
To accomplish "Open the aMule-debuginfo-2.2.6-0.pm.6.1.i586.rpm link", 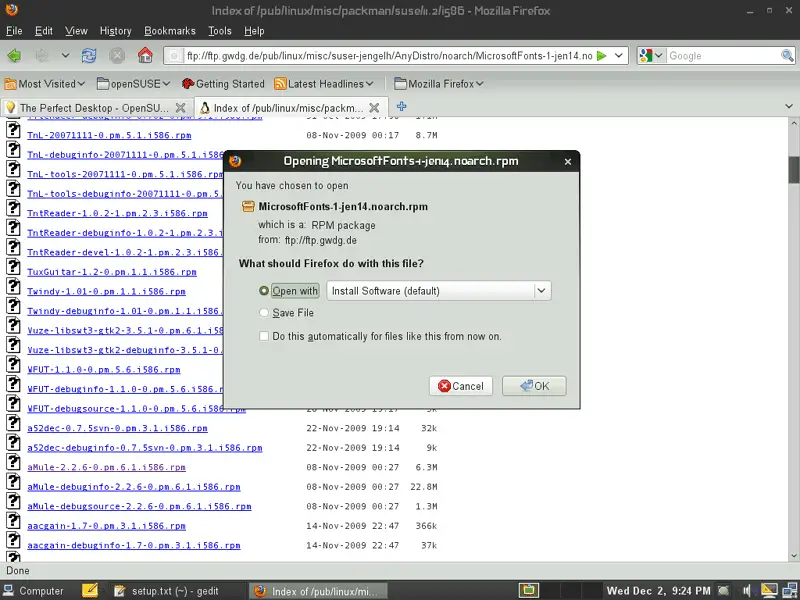I will point(134,487).
